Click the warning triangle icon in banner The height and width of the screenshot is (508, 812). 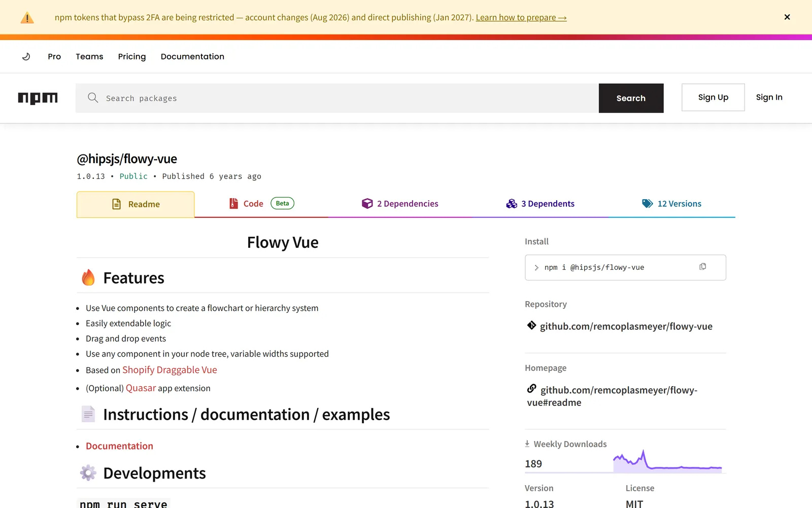point(27,18)
